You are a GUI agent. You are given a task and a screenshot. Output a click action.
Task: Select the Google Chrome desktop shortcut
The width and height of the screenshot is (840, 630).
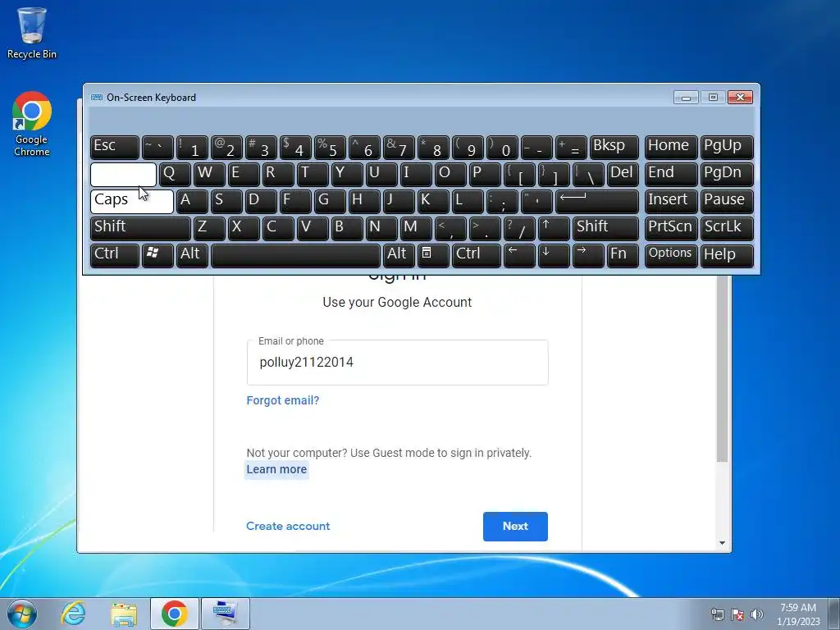(32, 125)
